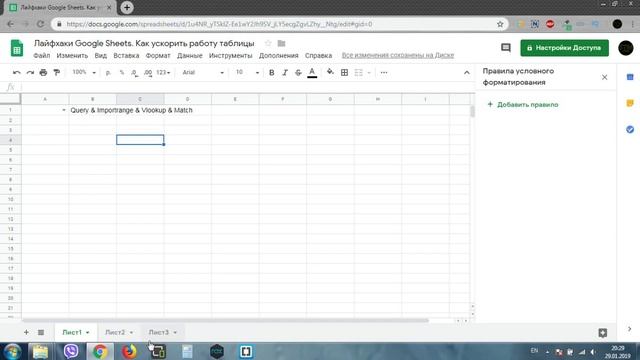Open the Explore button at the bottom
Viewport: 640px width, 360px height.
[x=602, y=333]
